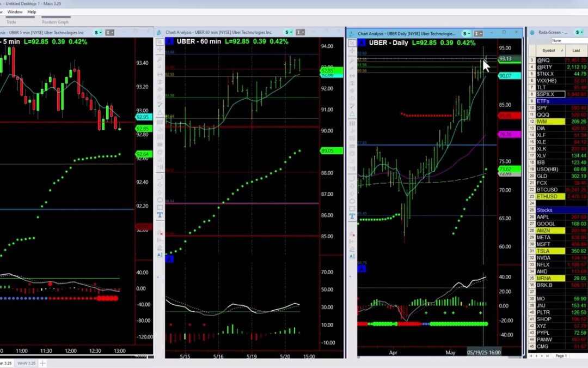Select the highlighted TSLA symbol row
Screen dimensions: 588x368
coord(558,251)
